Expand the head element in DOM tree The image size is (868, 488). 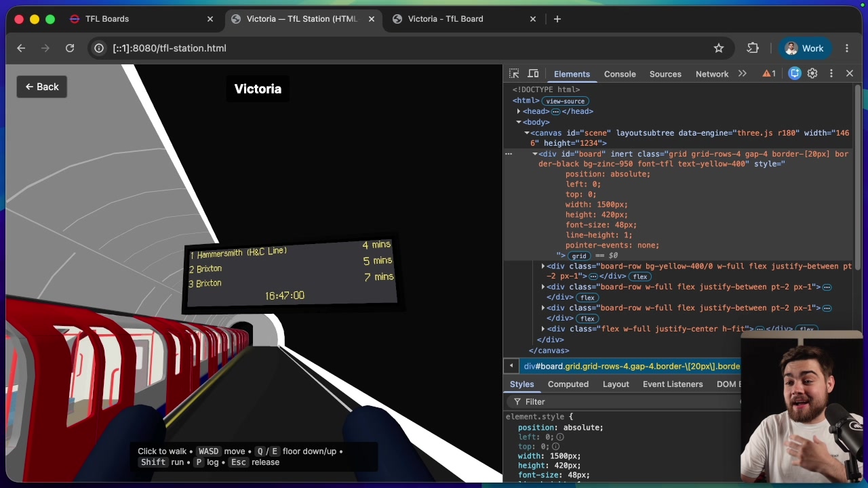coord(519,111)
